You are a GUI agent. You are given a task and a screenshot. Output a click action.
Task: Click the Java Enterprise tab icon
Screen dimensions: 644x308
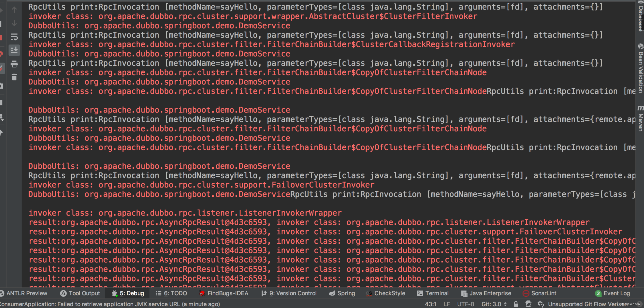click(x=464, y=293)
